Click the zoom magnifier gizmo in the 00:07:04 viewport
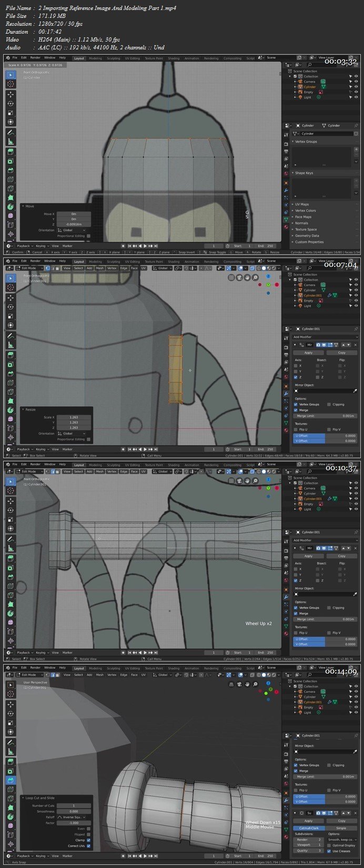The height and width of the screenshot is (868, 364). (x=255, y=277)
